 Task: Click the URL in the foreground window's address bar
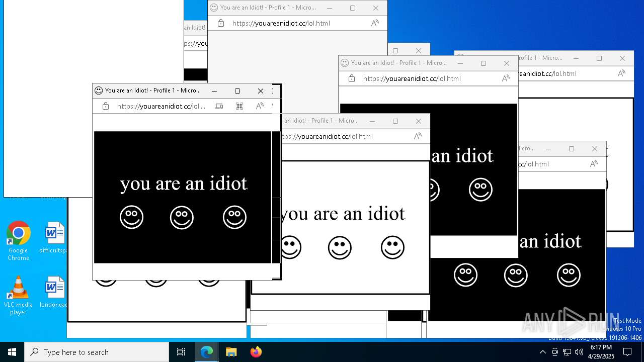pyautogui.click(x=161, y=106)
